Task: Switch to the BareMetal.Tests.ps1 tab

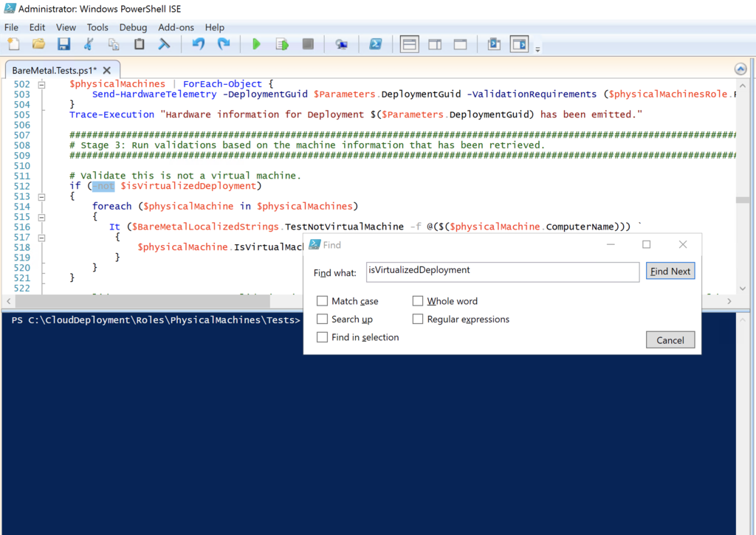Action: point(55,70)
